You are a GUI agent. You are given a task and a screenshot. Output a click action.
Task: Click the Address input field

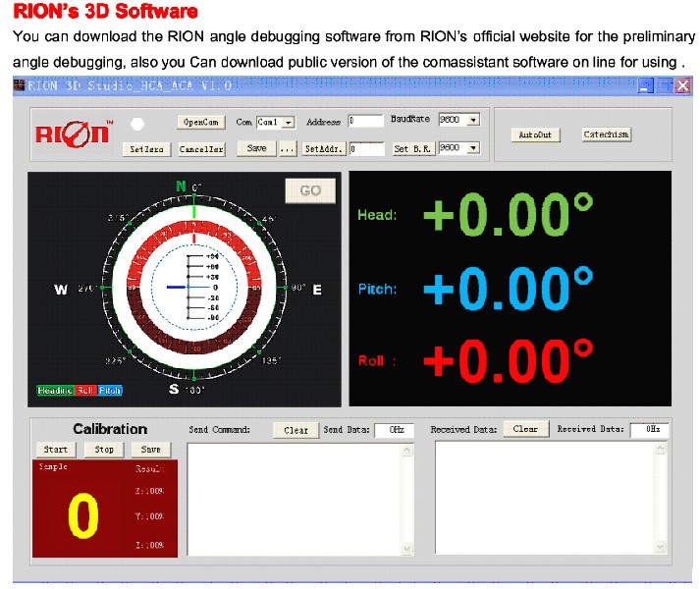pos(365,122)
